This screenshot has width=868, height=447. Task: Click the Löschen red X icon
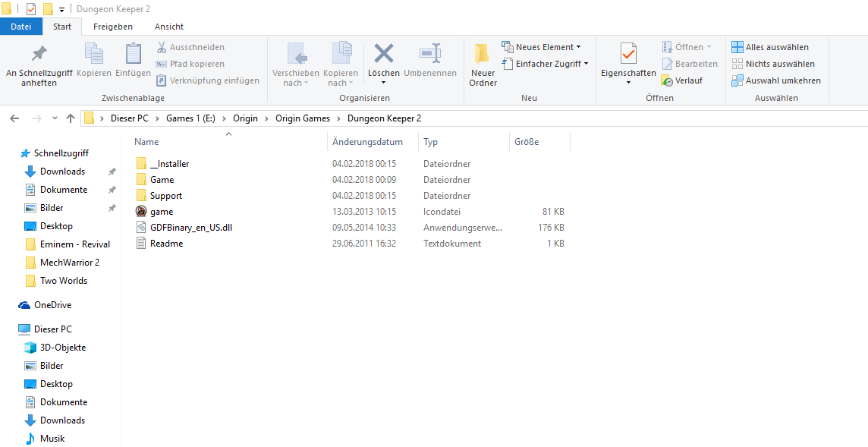[384, 55]
